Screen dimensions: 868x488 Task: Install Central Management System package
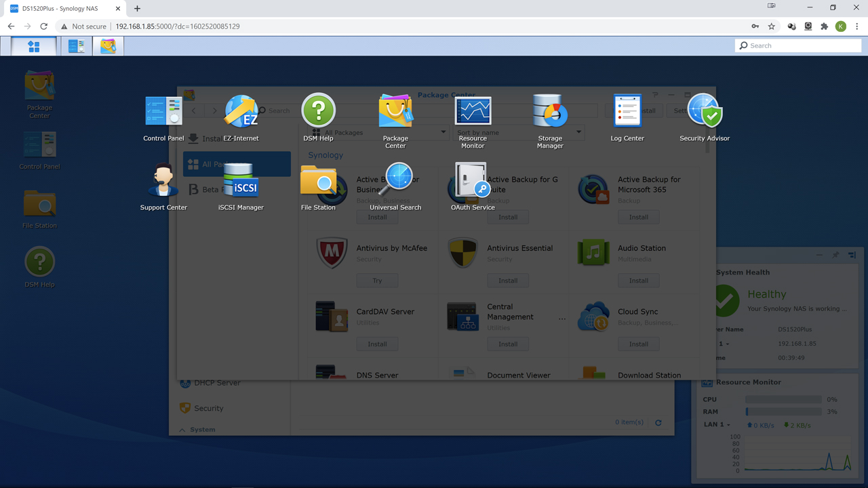[508, 344]
